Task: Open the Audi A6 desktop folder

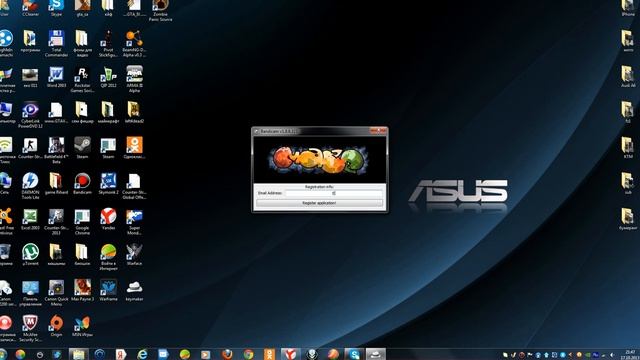Action: (628, 77)
